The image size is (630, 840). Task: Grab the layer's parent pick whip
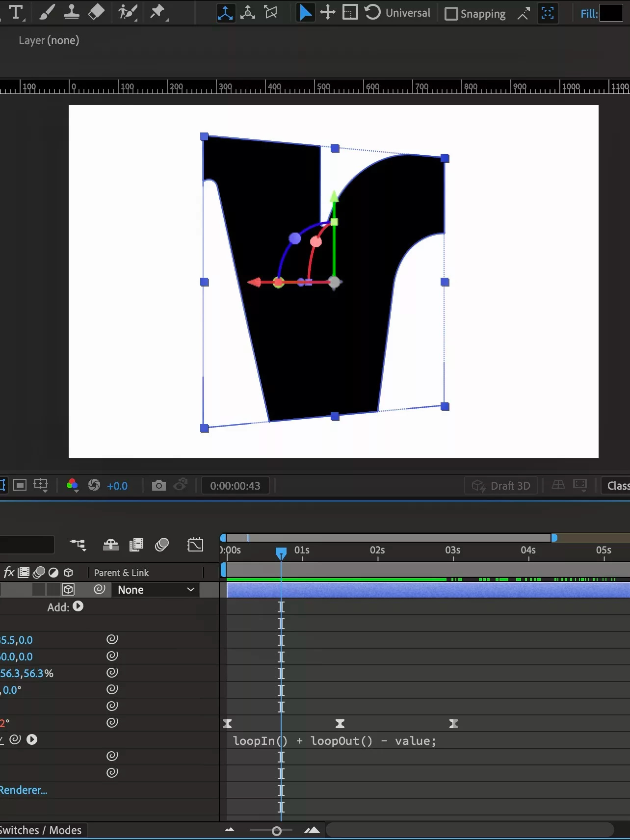pyautogui.click(x=100, y=589)
